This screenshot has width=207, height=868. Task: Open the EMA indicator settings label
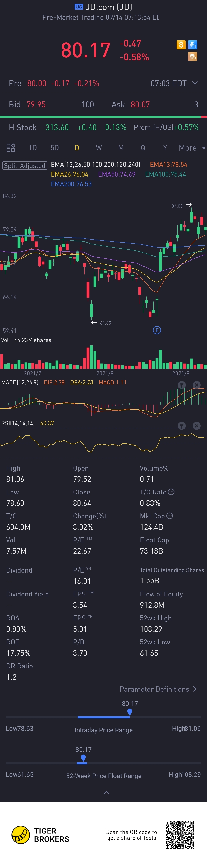(x=95, y=165)
